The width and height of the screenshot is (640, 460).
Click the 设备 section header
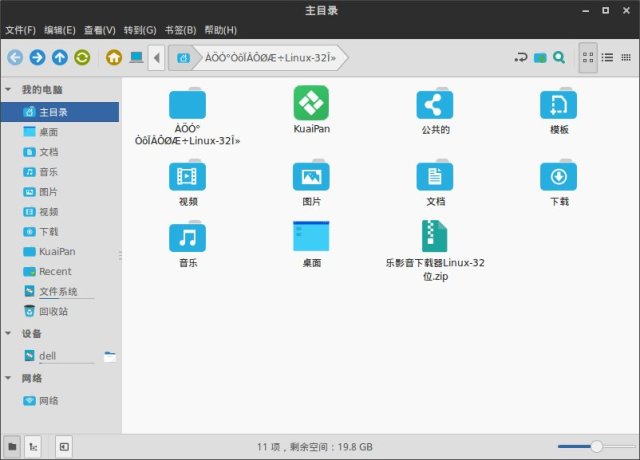click(x=32, y=333)
